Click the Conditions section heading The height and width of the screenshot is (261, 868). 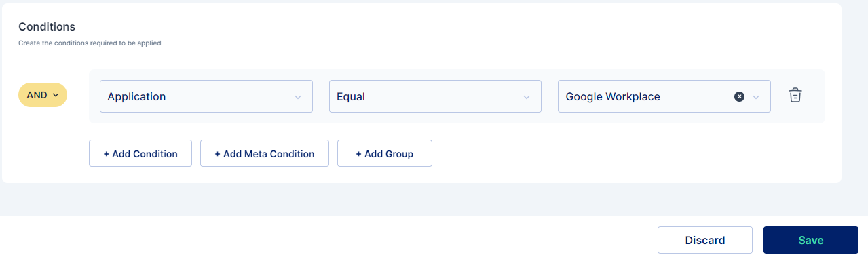pyautogui.click(x=47, y=26)
